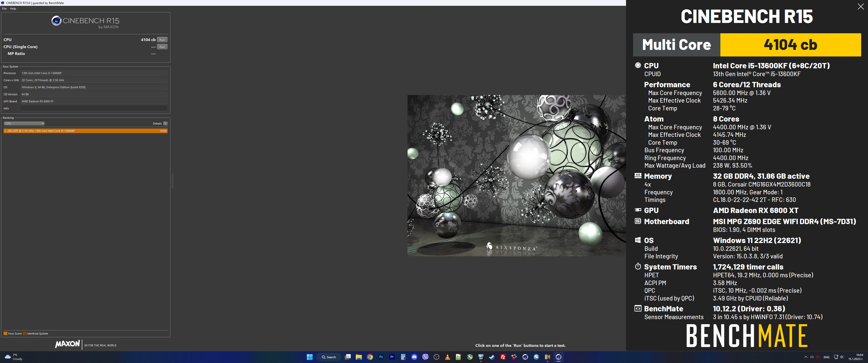Click the ENG language indicator
This screenshot has width=868, height=363.
827,357
